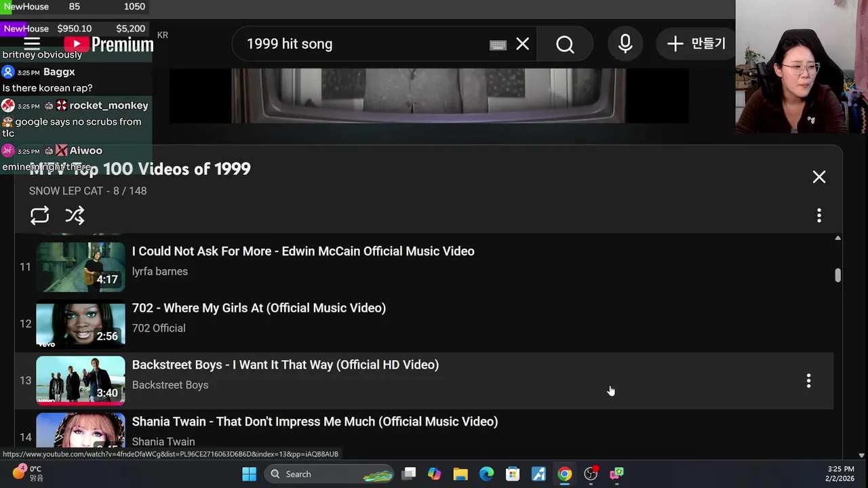This screenshot has height=488, width=868.
Task: Open Microsoft Store from taskbar
Action: pyautogui.click(x=513, y=474)
